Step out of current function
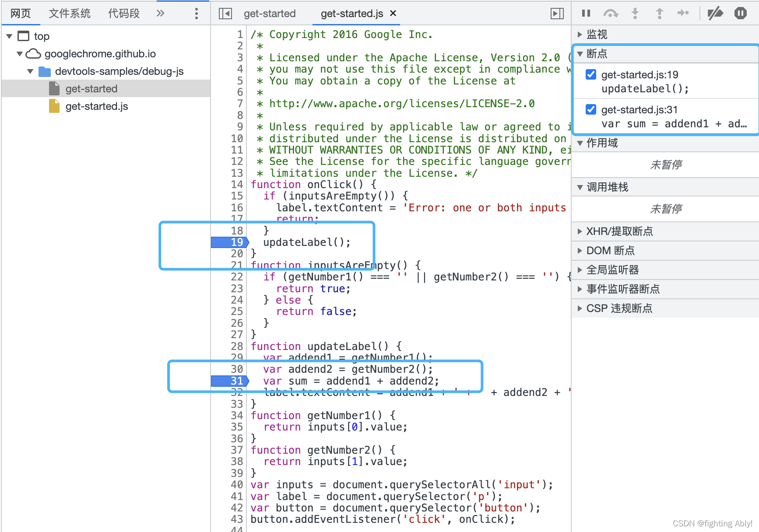The height and width of the screenshot is (532, 759). [660, 14]
